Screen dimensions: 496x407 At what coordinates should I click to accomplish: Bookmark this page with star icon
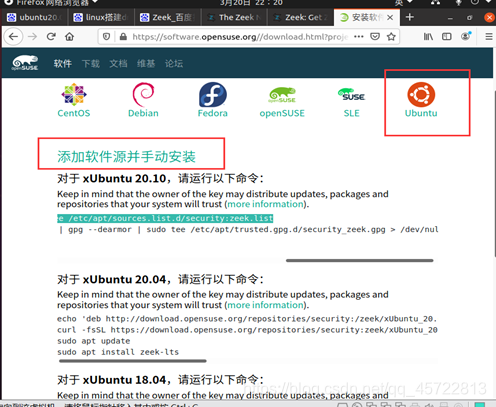point(391,36)
